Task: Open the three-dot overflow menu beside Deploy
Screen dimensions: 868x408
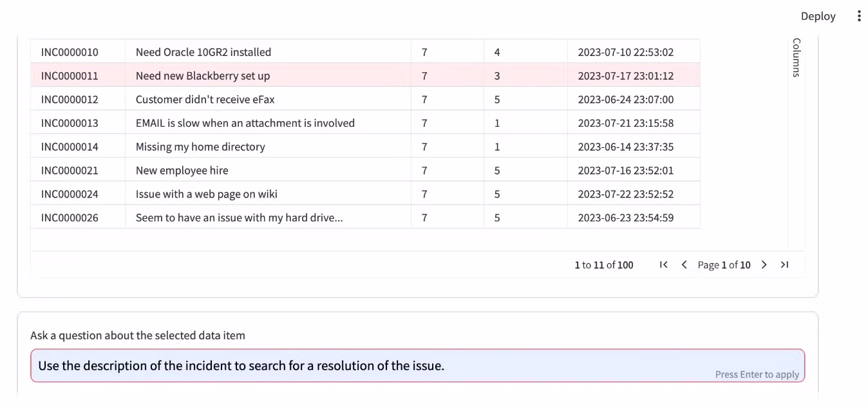Action: point(859,15)
